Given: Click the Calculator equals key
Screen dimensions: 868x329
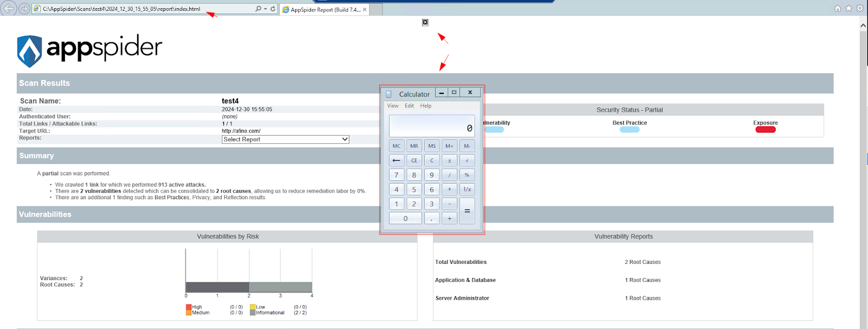Looking at the screenshot, I should (x=467, y=211).
